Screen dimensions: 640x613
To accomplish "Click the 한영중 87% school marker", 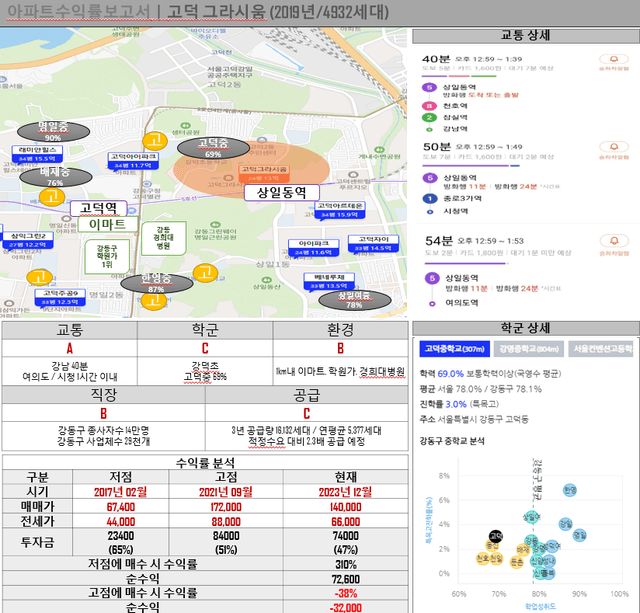I will click(x=157, y=283).
